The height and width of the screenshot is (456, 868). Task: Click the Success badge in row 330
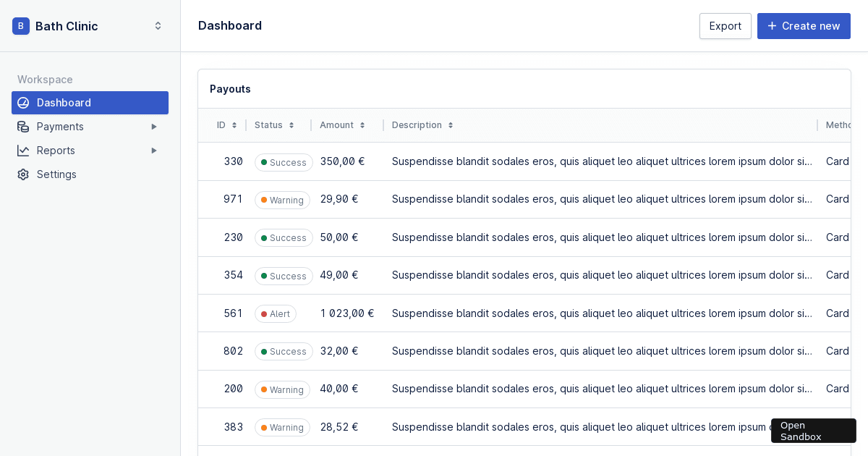click(284, 162)
